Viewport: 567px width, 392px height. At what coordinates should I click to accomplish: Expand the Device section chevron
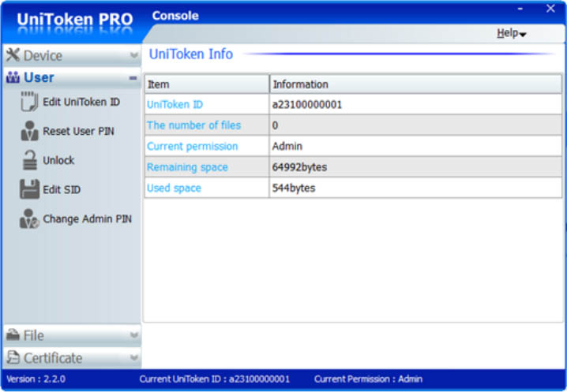pyautogui.click(x=133, y=55)
